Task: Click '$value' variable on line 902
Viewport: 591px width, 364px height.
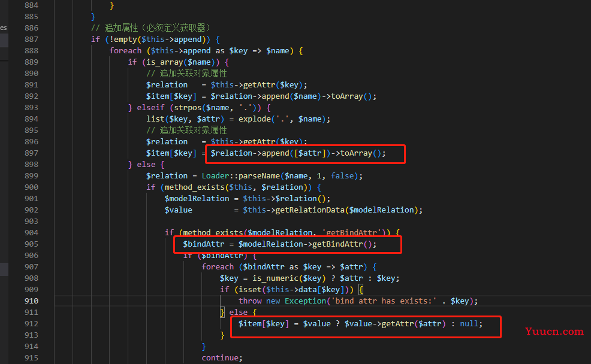Action: 178,210
